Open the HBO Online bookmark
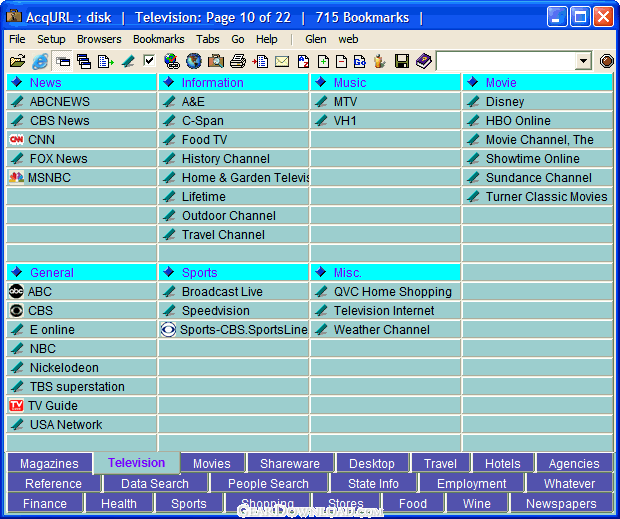The image size is (620, 519). pos(538,121)
